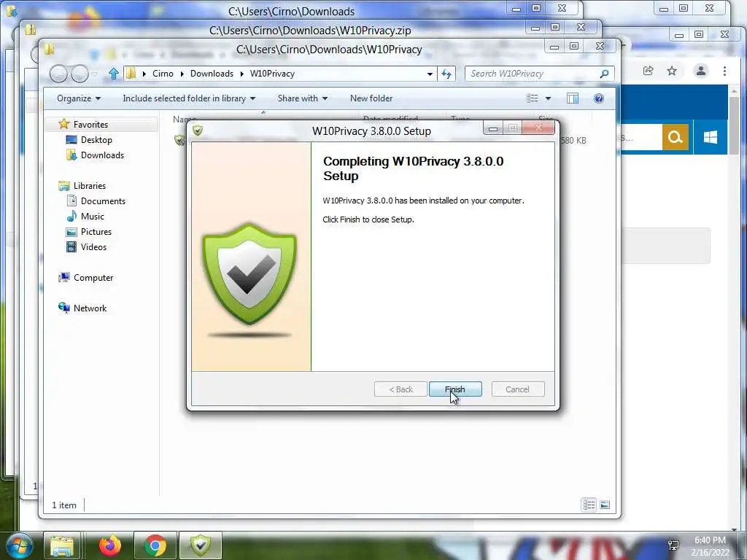Click the up-arrow folder navigation icon

[113, 74]
